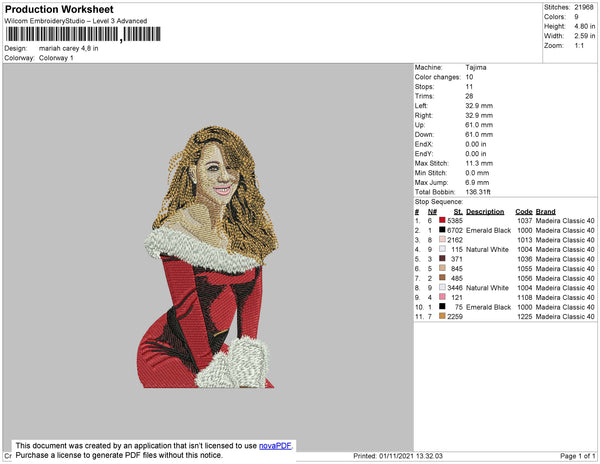Click stitch count 5385 in stop 1

(x=455, y=220)
